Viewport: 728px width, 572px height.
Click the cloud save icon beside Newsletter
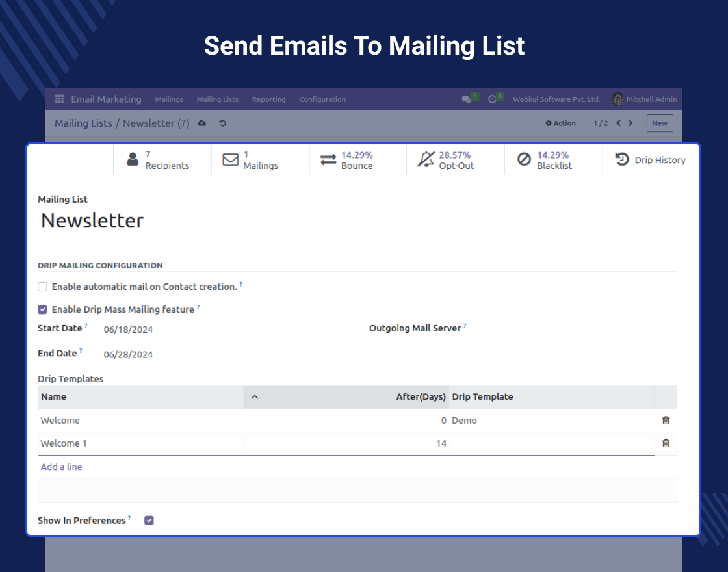[x=202, y=123]
